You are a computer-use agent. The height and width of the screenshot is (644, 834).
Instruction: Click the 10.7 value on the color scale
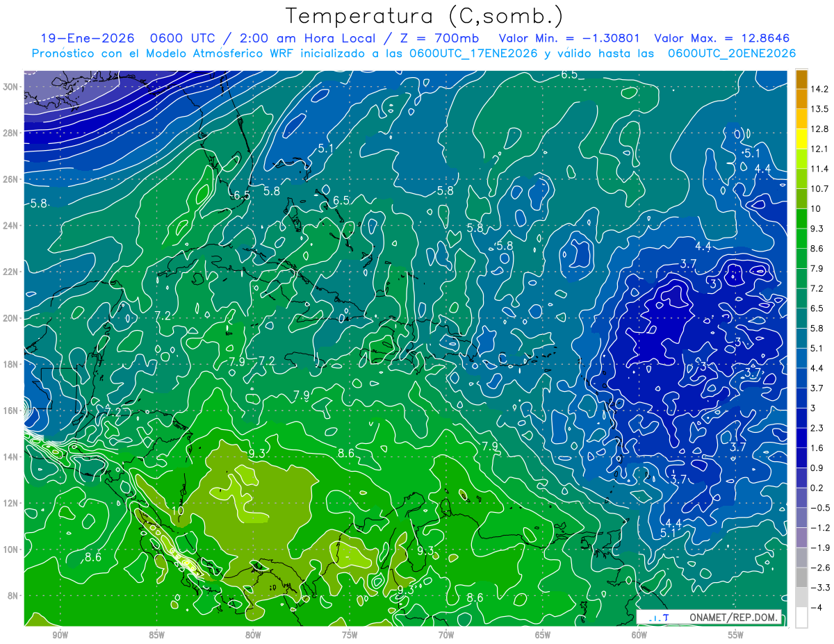[x=819, y=189]
